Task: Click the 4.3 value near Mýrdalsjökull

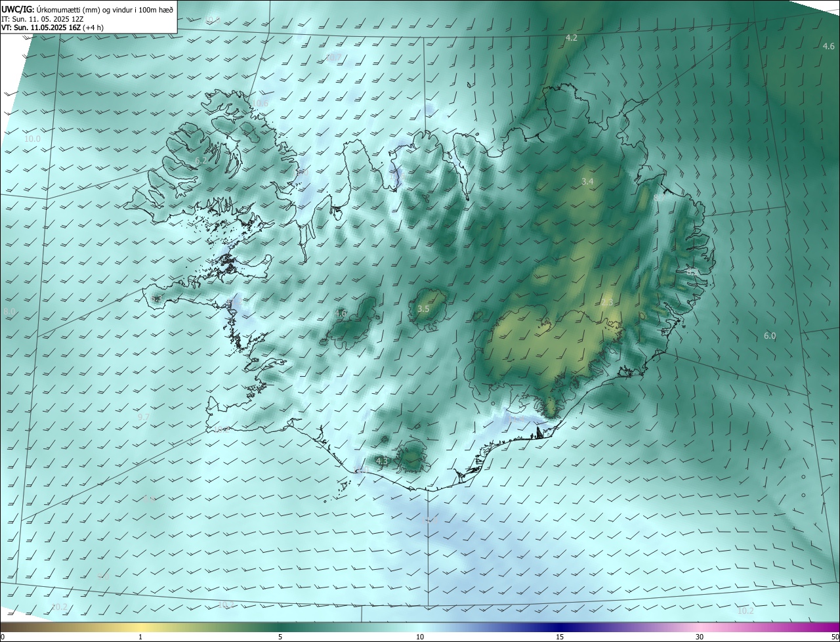Action: click(x=382, y=461)
